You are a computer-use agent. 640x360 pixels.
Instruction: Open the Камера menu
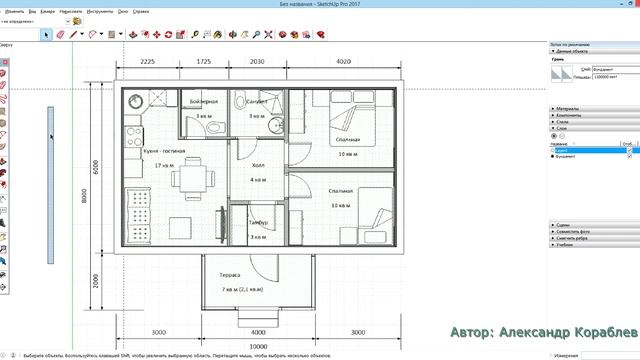point(48,11)
